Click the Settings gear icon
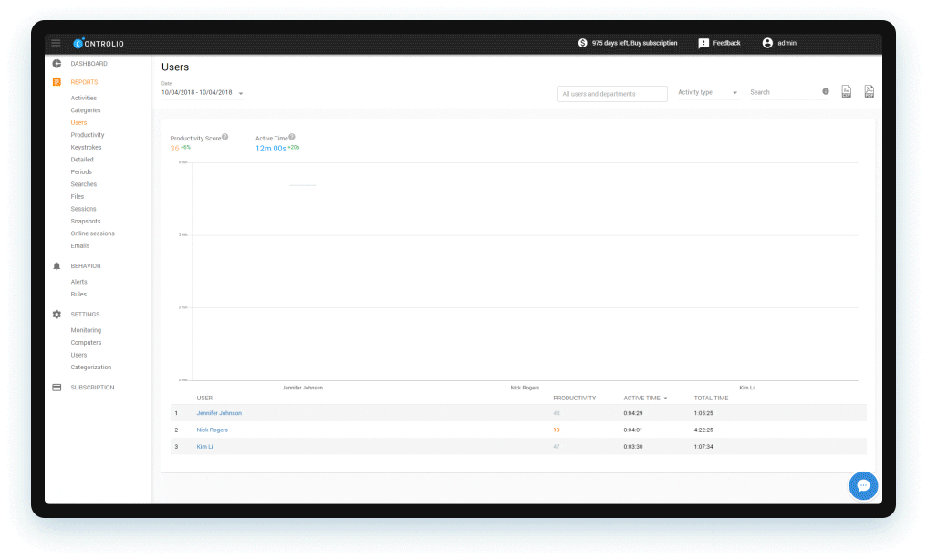The height and width of the screenshot is (560, 927). pyautogui.click(x=57, y=315)
